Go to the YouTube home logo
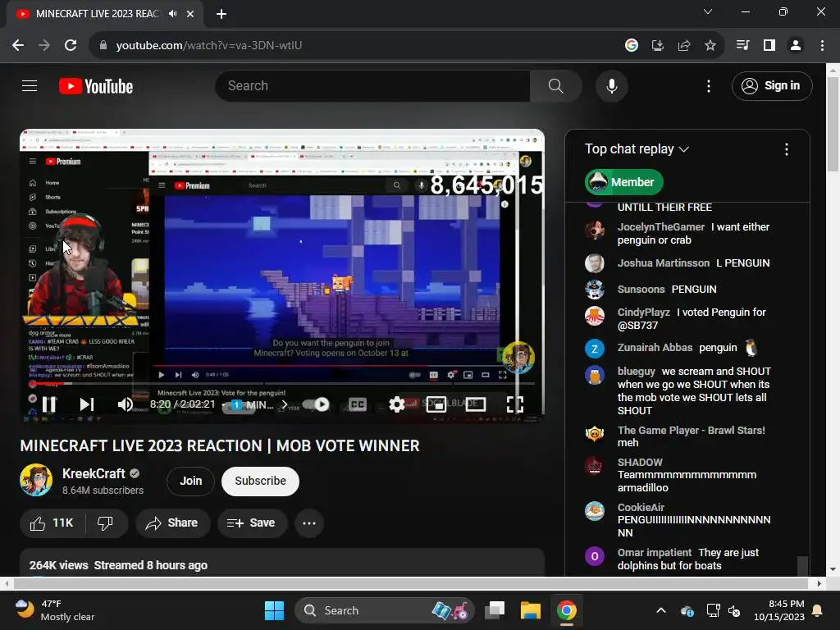This screenshot has height=630, width=840. 96,86
